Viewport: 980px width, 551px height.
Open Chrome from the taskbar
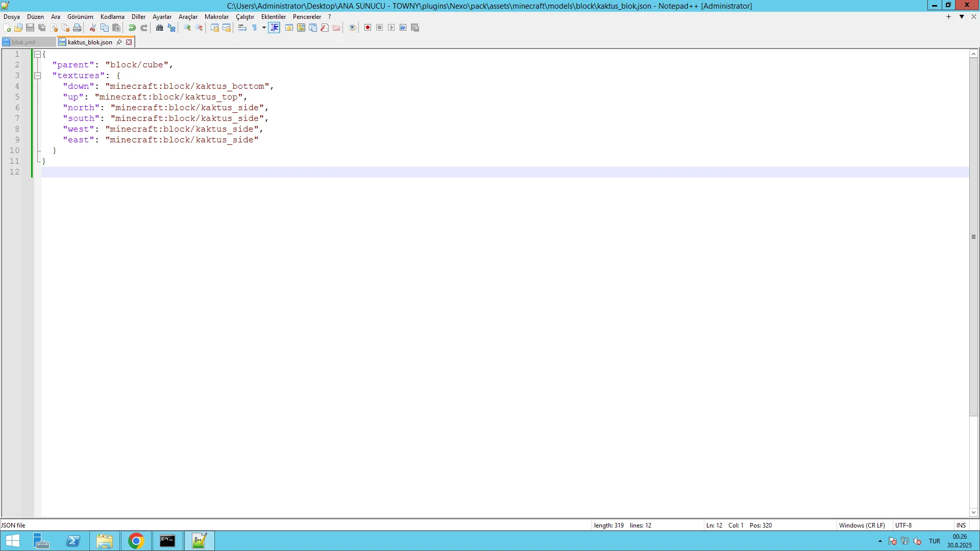click(x=136, y=541)
